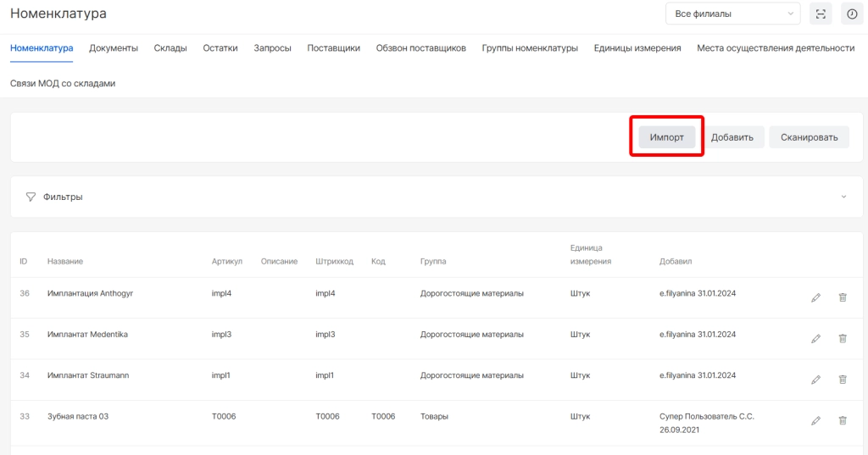Switch to the Документы tab
The width and height of the screenshot is (868, 455).
[x=114, y=48]
